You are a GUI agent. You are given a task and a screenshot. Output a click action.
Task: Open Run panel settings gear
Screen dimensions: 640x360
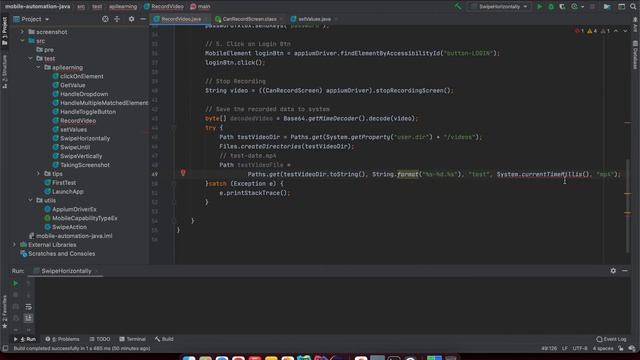613,271
